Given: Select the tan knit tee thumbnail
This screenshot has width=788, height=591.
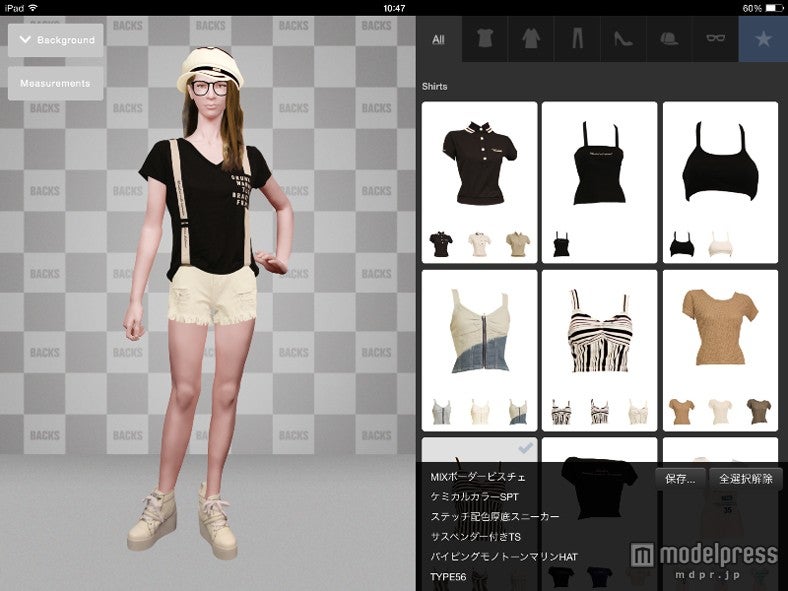Looking at the screenshot, I should (x=719, y=330).
